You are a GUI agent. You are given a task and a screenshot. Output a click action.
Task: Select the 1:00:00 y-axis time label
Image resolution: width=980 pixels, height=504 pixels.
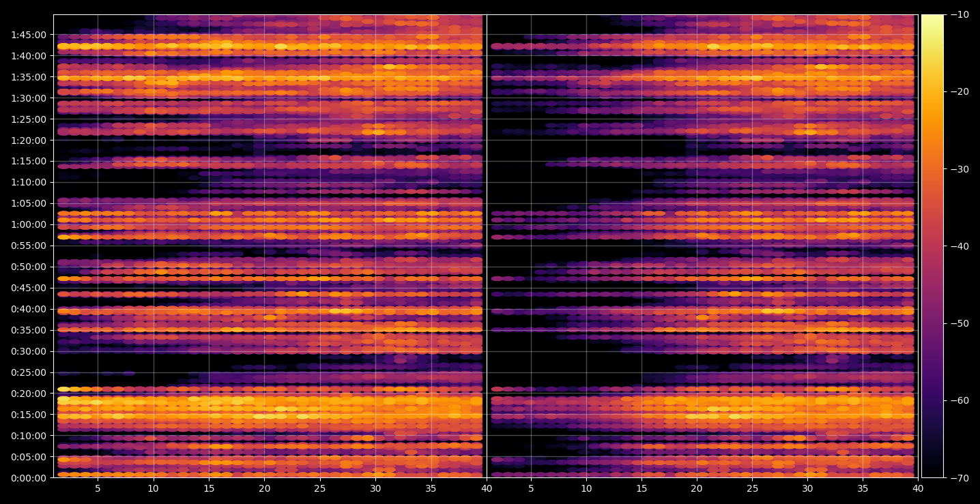coord(29,224)
